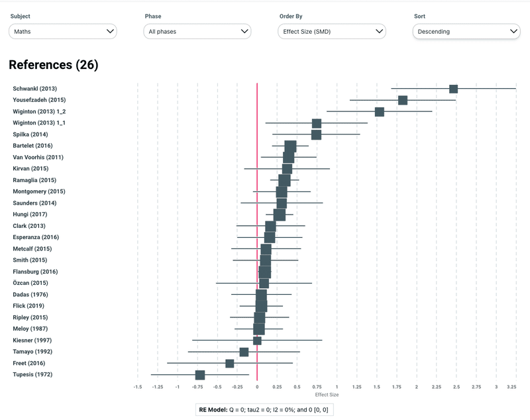Open the Van Voorhis (2011) reference

tap(38, 157)
